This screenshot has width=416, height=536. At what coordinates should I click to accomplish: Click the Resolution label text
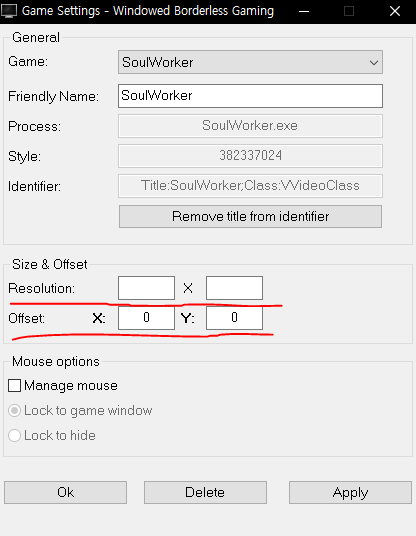click(41, 289)
